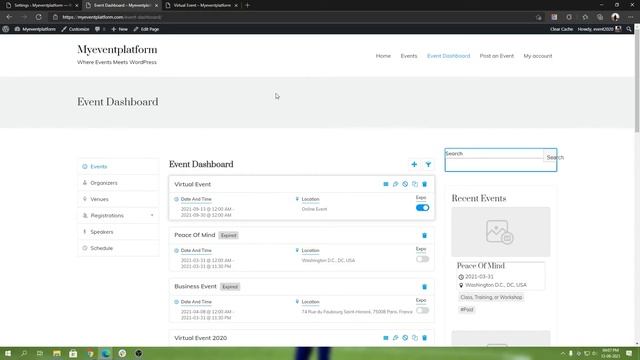This screenshot has height=360, width=640.
Task: Switch to Virtual Event browser tab
Action: (x=202, y=5)
